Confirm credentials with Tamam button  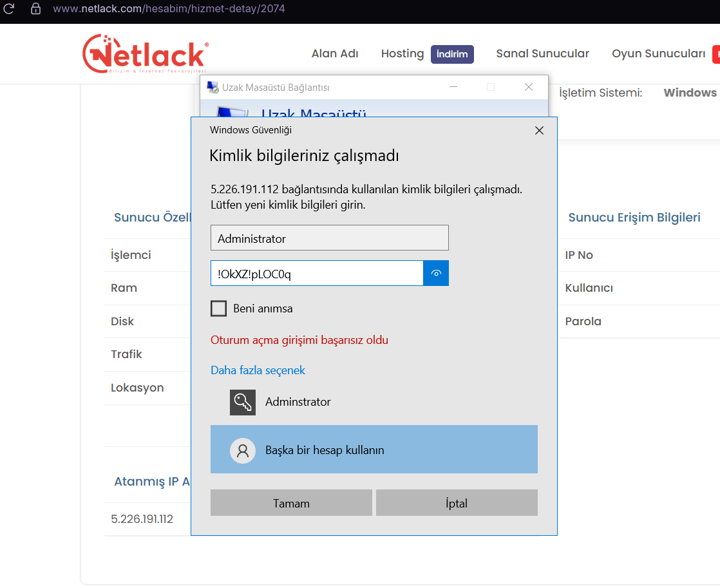[x=291, y=502]
